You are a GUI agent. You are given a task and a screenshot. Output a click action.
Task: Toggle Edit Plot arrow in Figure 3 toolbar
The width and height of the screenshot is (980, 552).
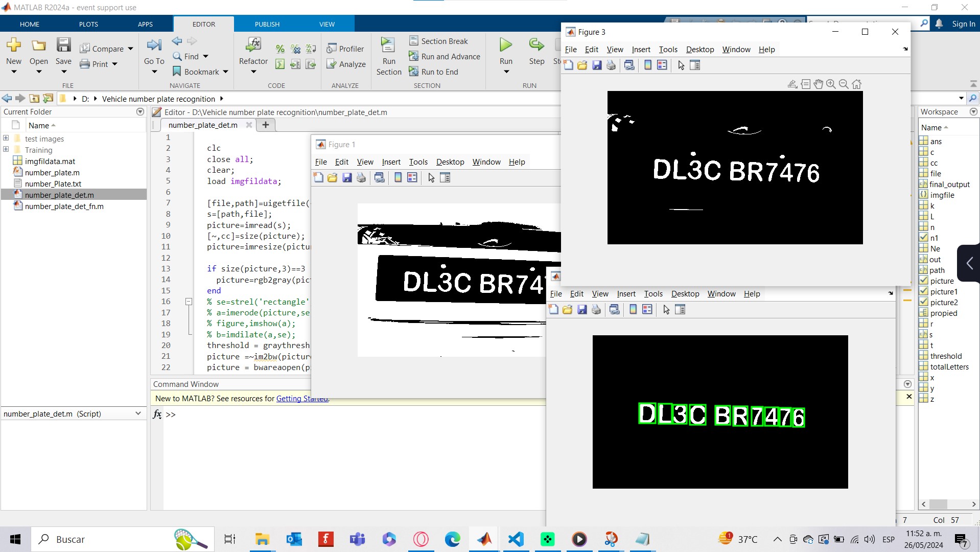point(681,65)
